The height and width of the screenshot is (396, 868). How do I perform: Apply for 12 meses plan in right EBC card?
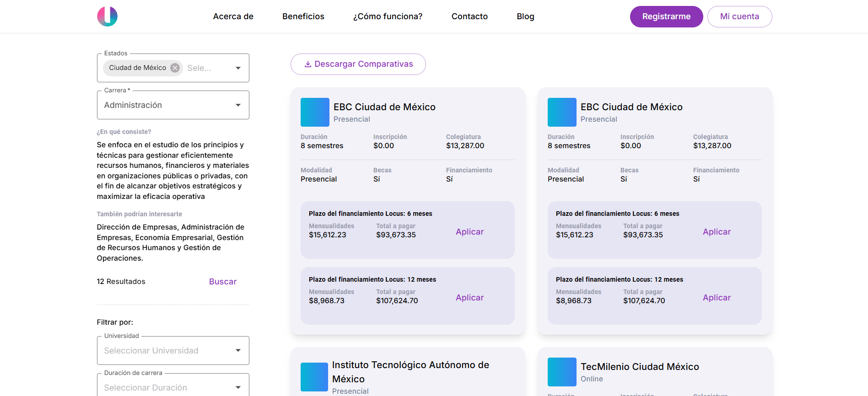717,298
